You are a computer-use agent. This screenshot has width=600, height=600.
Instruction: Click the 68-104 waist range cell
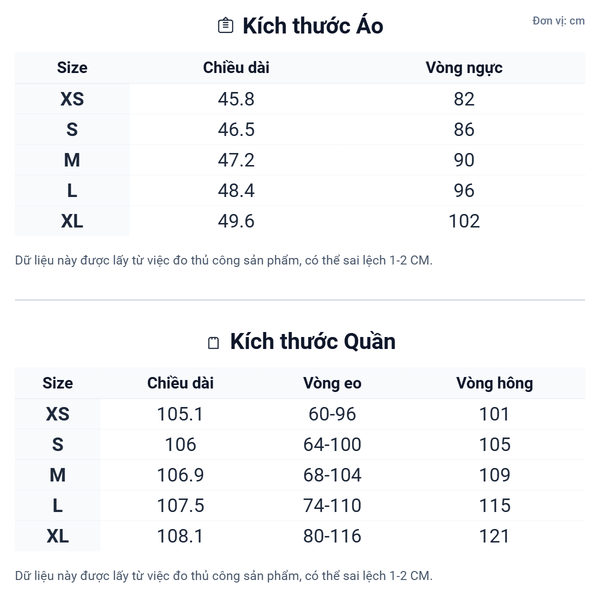[332, 475]
